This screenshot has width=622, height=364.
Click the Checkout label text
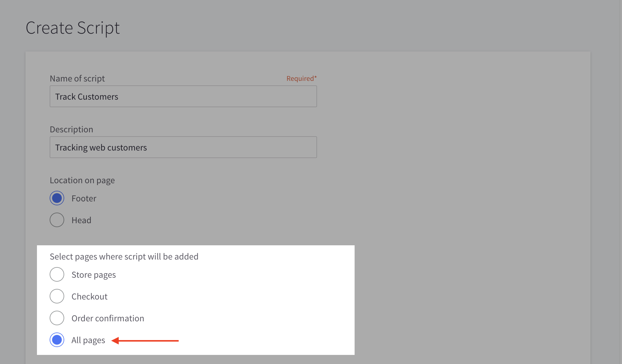89,296
